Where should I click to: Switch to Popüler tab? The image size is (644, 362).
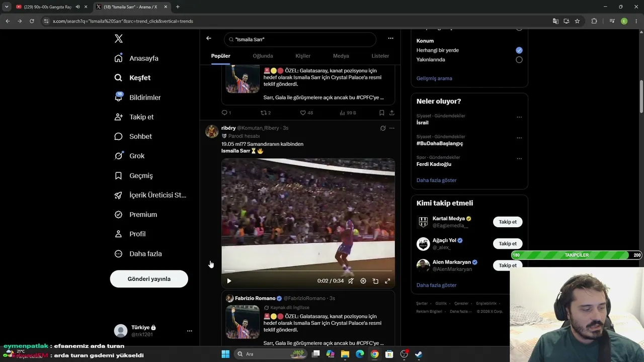point(221,56)
